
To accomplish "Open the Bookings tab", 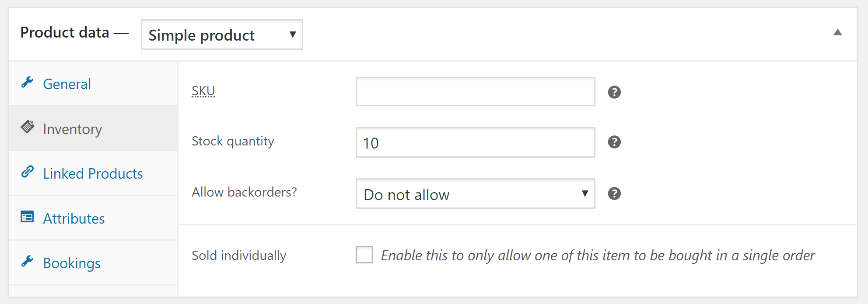I will [x=72, y=263].
